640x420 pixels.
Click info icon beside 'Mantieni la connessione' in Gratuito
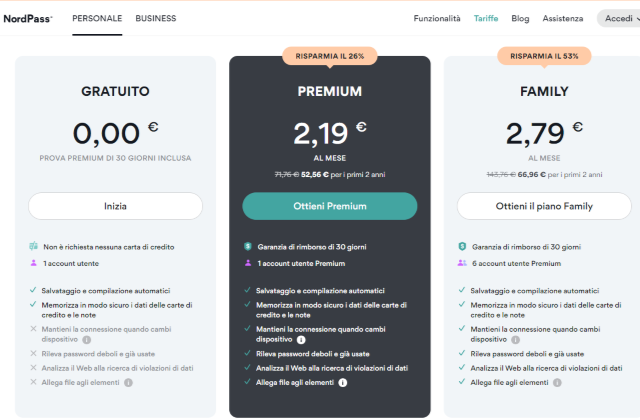tap(84, 339)
